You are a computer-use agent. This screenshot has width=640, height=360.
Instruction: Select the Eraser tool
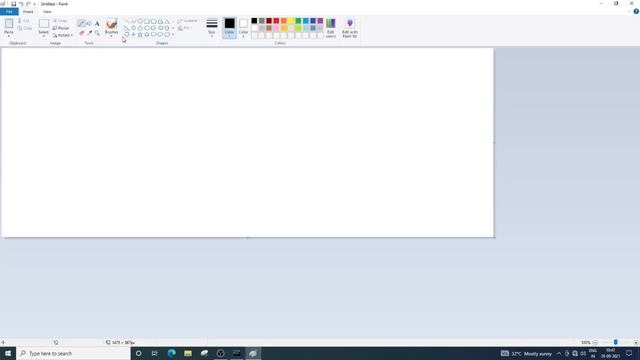coord(81,33)
